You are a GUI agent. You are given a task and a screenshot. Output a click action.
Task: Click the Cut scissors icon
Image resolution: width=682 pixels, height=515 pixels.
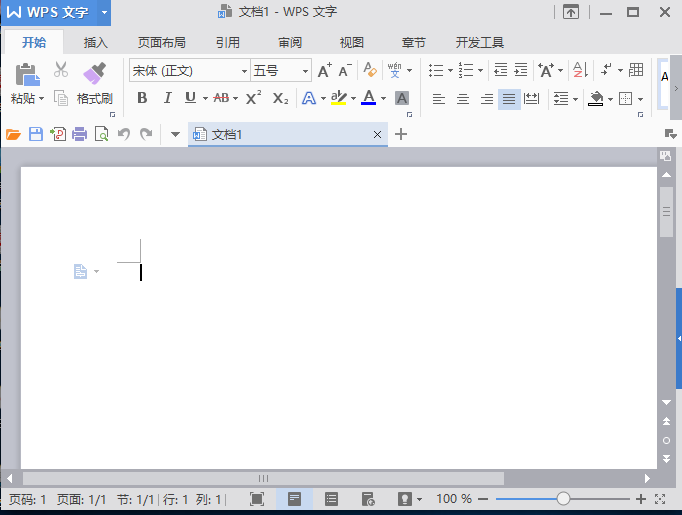(x=61, y=70)
